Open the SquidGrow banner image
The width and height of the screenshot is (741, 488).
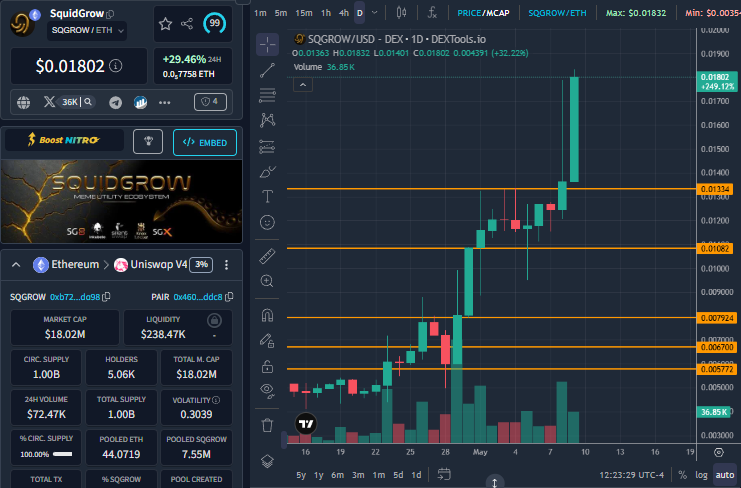(122, 202)
